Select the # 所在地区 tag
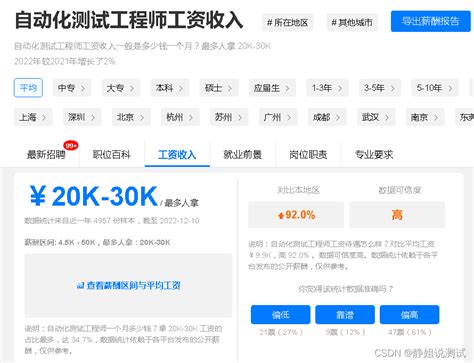Viewport: 474px width, 363px height. [288, 23]
